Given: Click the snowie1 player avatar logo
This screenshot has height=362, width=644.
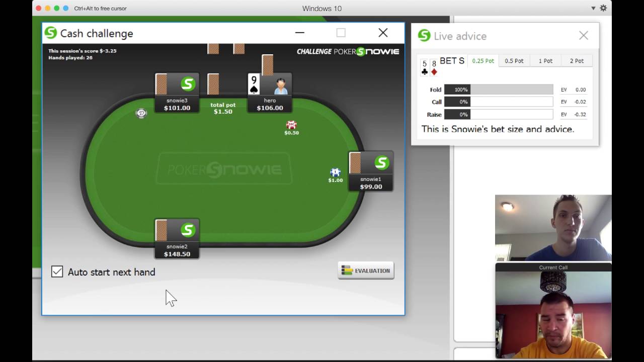Looking at the screenshot, I should click(381, 162).
